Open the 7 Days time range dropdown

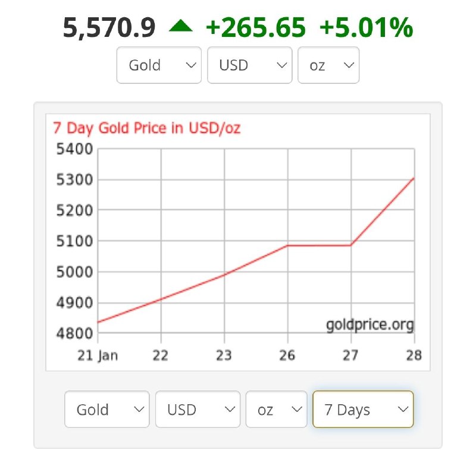(363, 409)
